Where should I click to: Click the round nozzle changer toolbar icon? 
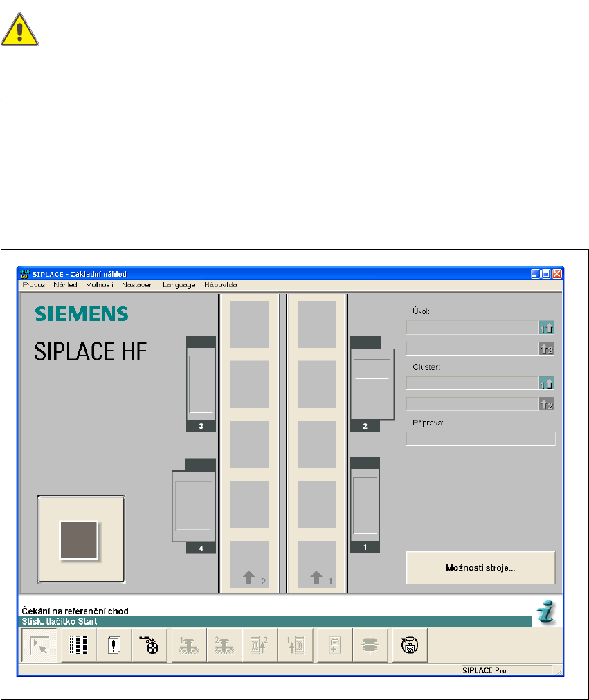(410, 645)
